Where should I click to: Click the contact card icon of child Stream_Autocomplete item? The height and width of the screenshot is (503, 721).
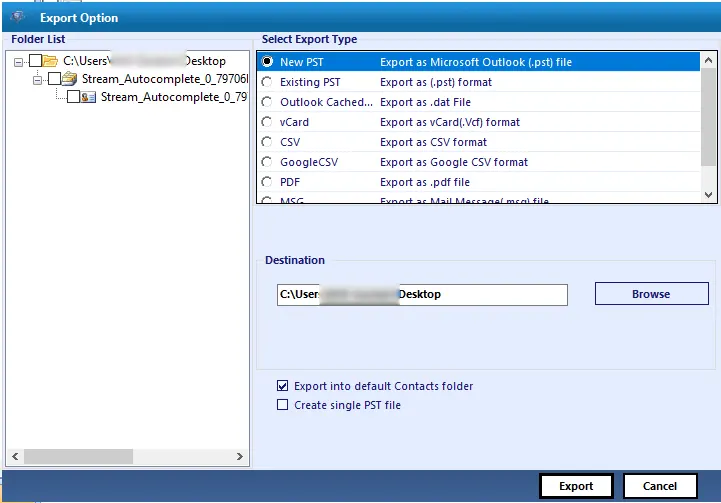coord(88,97)
